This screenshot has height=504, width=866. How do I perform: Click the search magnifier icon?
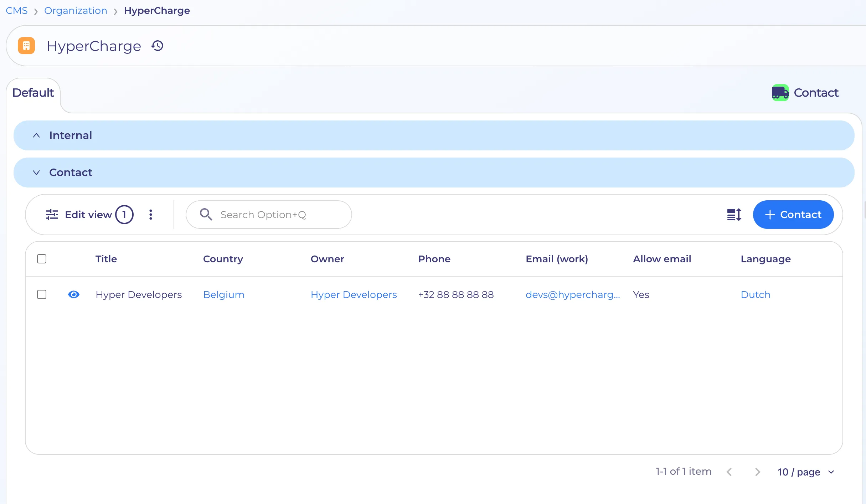pos(206,215)
